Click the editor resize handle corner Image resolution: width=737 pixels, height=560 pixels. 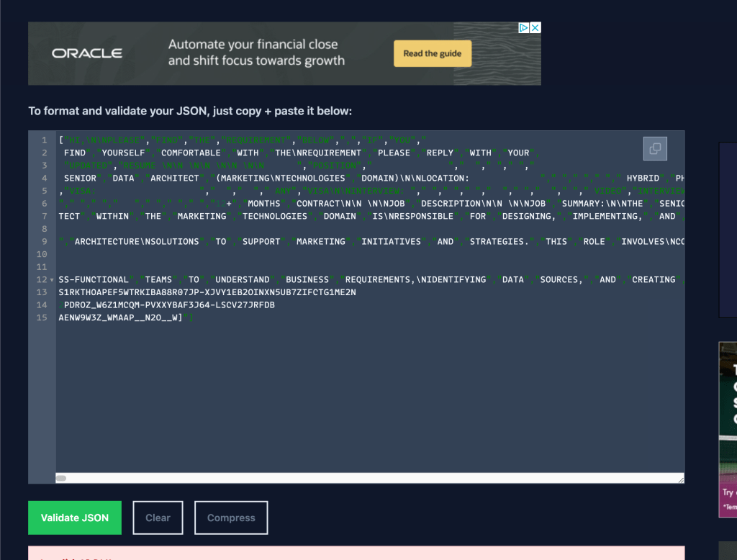(x=681, y=479)
